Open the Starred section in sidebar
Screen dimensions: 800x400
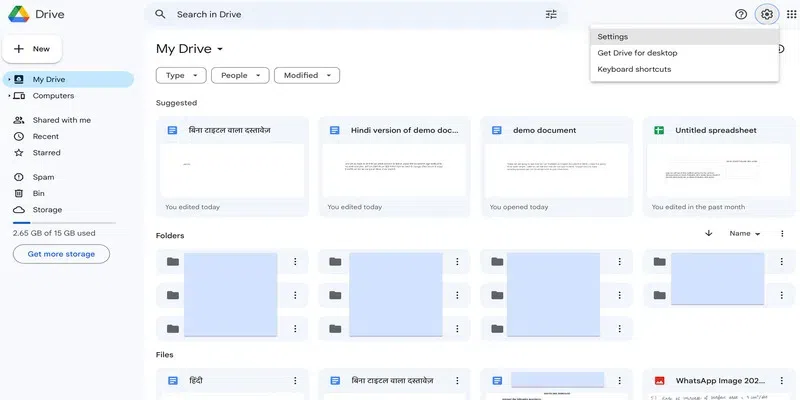tap(46, 153)
